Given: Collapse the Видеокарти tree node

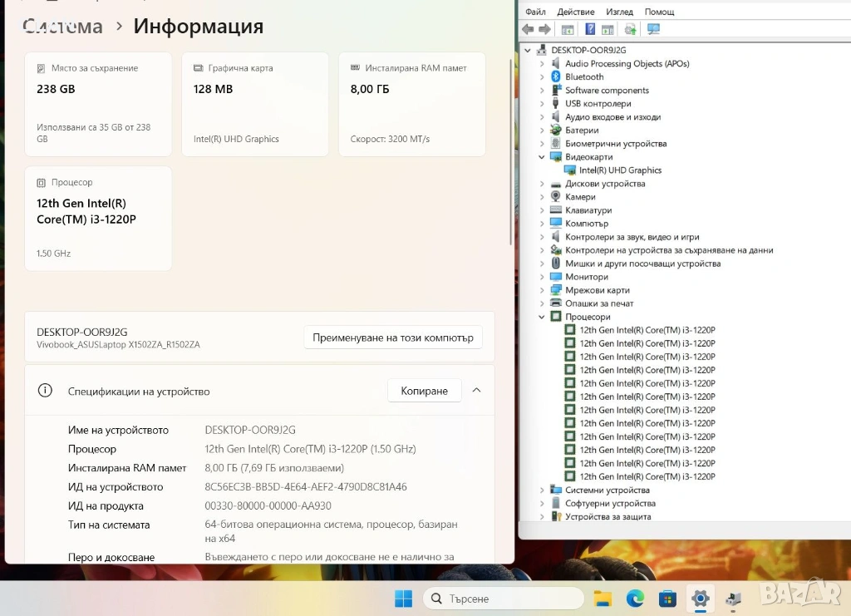Looking at the screenshot, I should click(542, 157).
